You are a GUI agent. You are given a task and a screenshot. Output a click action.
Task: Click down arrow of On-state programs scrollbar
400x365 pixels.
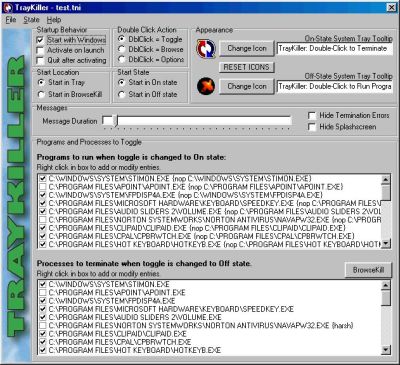(386, 244)
